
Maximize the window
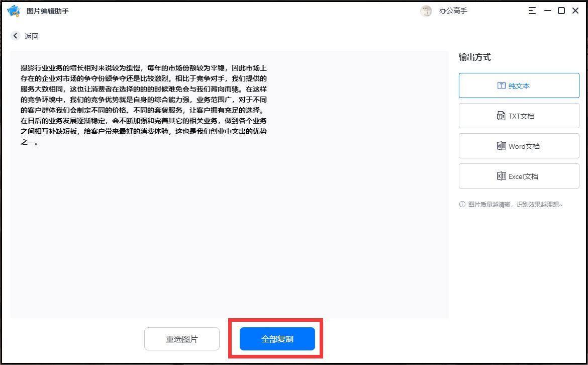point(561,11)
